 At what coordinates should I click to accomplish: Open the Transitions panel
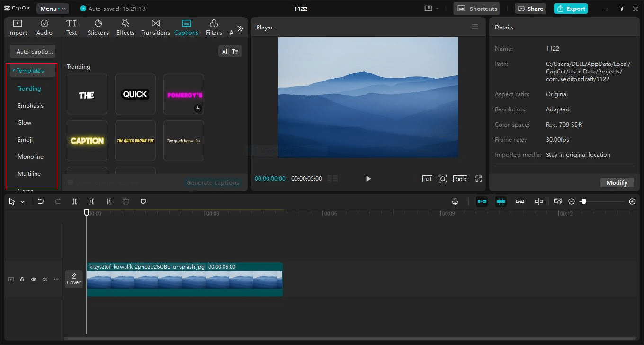pyautogui.click(x=155, y=26)
